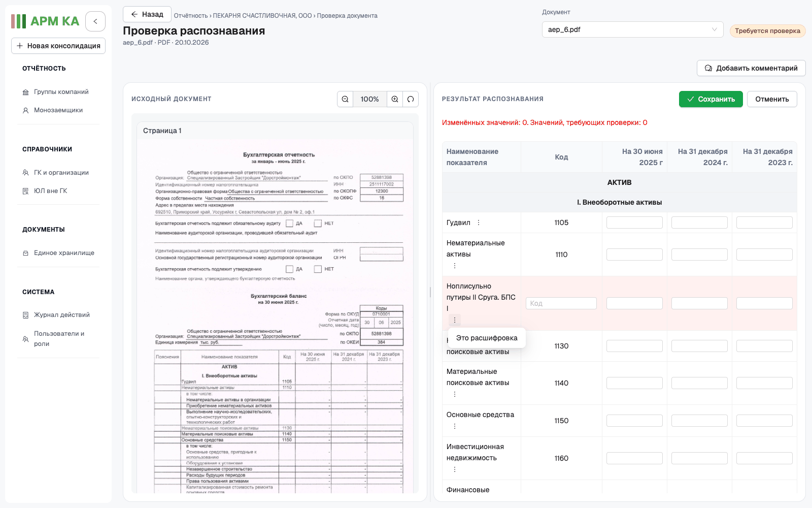Click the highlighted row's three-dot menu
The image size is (812, 508).
[455, 320]
